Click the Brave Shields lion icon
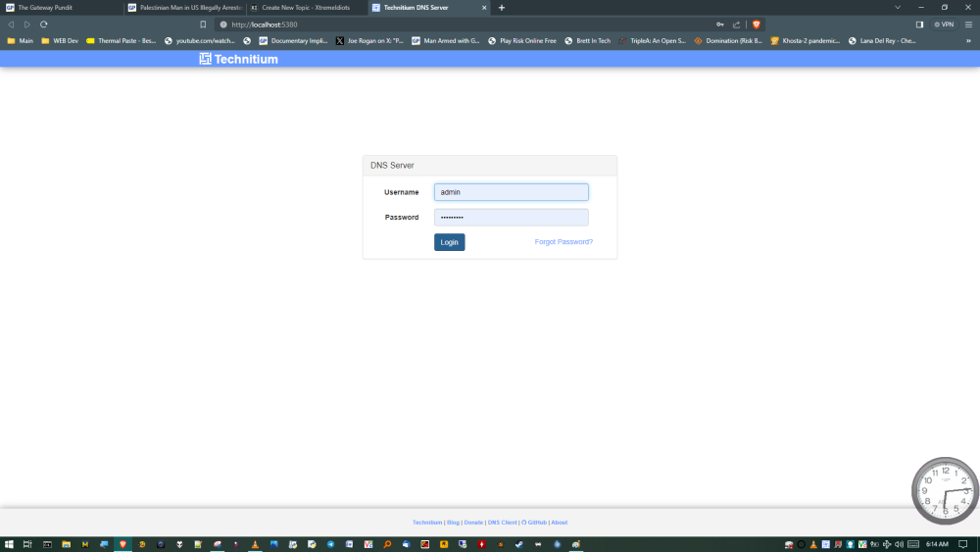 point(757,25)
